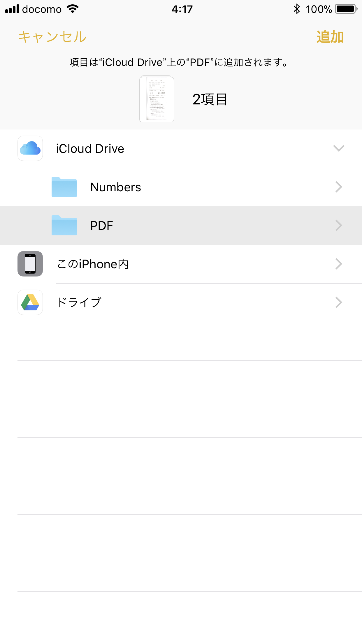
Task: Choose the このiPhone内 location label
Action: point(93,264)
